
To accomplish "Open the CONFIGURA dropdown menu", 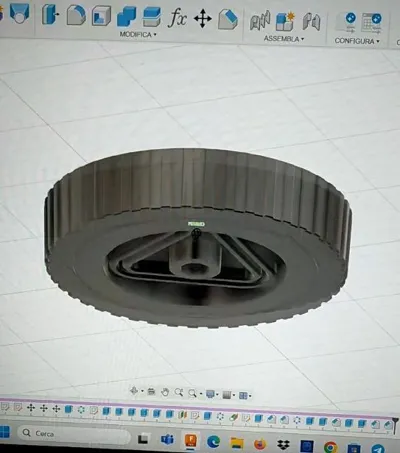I will click(x=357, y=41).
